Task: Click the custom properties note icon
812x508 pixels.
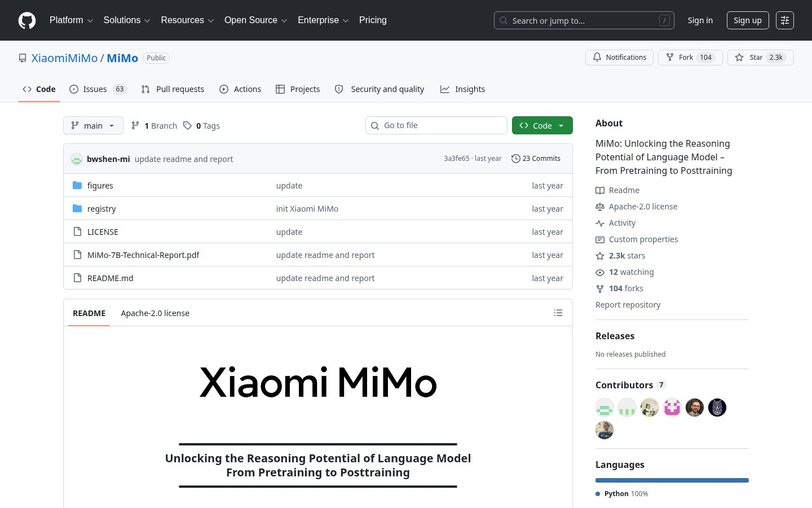Action: coord(600,239)
